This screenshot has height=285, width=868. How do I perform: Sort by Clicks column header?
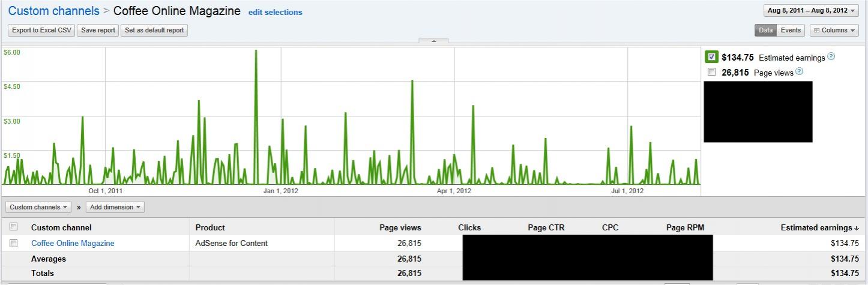pos(469,227)
